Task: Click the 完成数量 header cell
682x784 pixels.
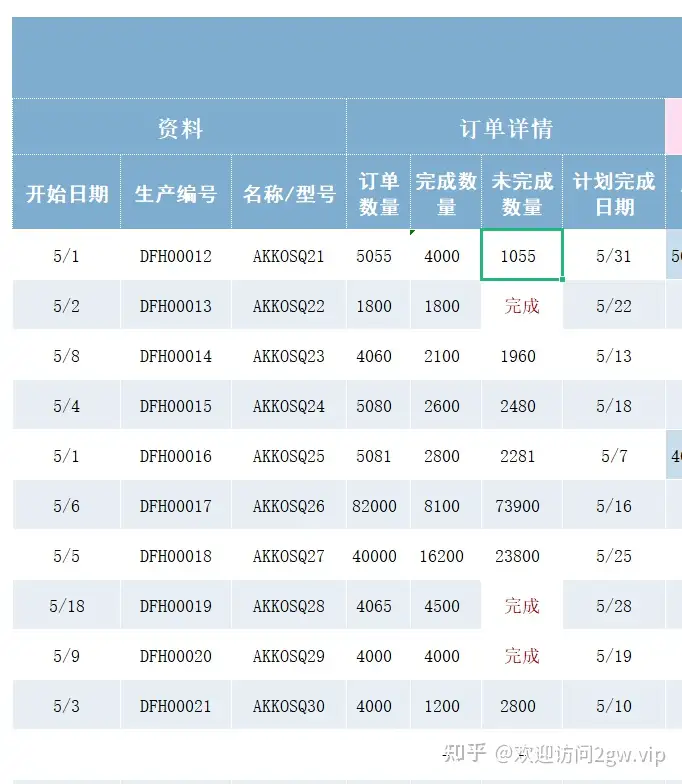Action: (446, 192)
